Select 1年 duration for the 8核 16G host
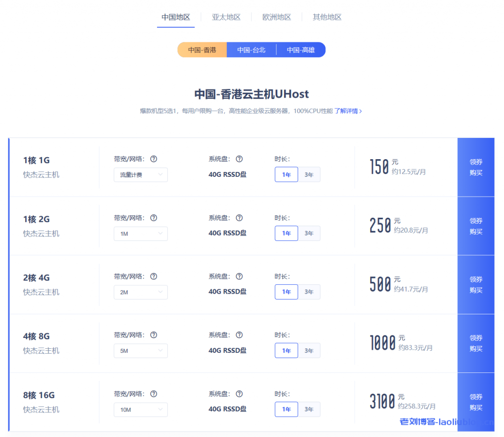Viewport: 504px width, 437px height. pos(286,409)
